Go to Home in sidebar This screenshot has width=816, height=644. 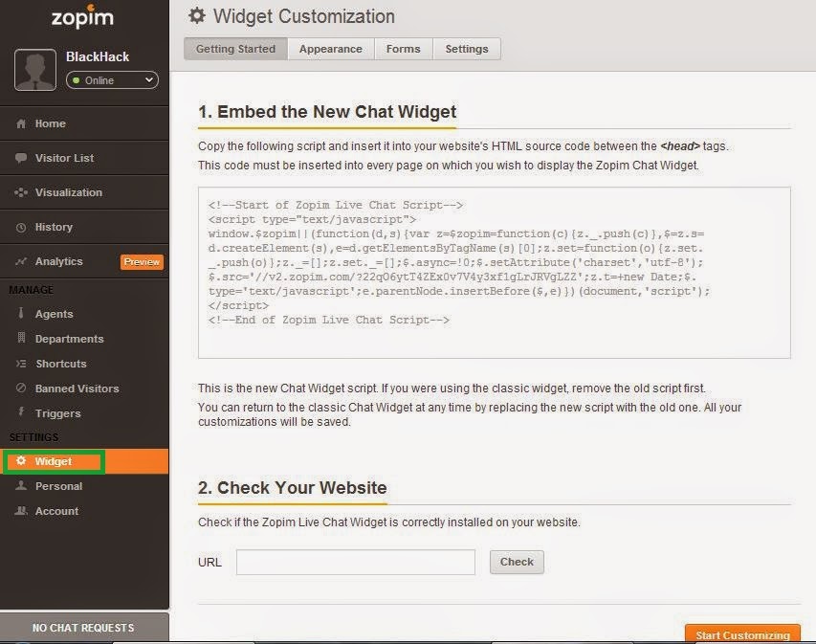point(84,123)
